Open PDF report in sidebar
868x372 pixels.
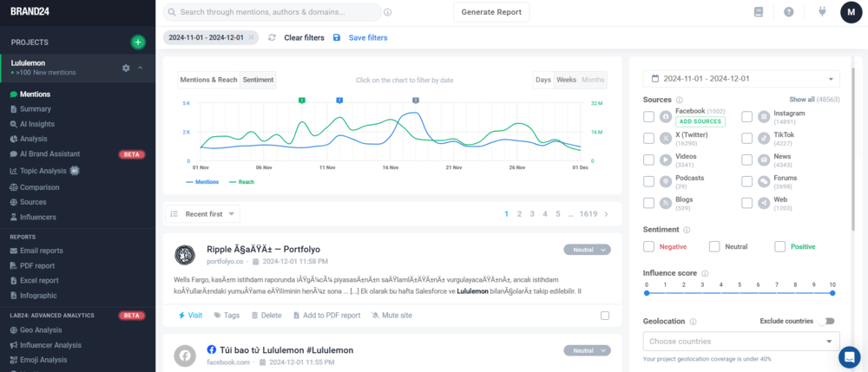tap(37, 265)
